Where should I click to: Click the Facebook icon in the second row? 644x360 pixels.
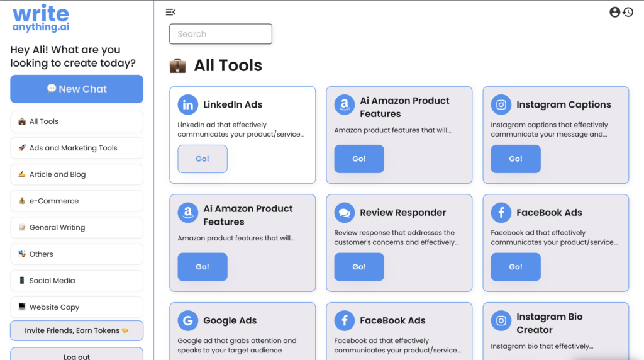(501, 213)
